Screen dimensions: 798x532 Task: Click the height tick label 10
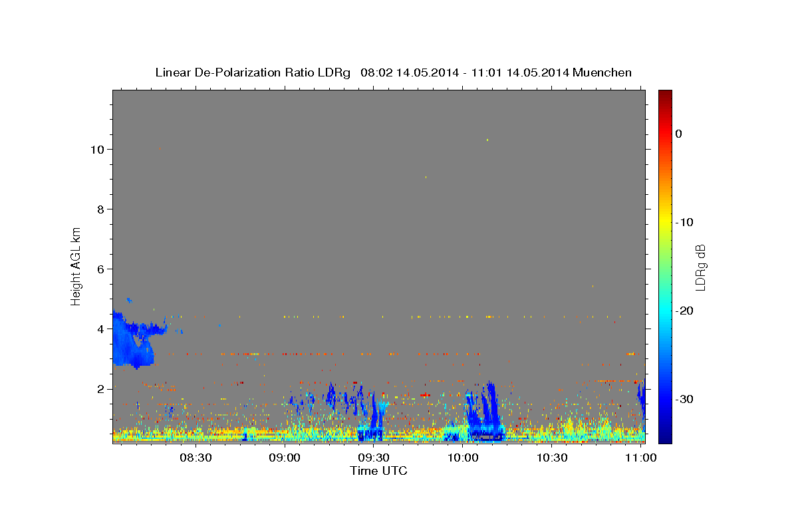pos(96,150)
